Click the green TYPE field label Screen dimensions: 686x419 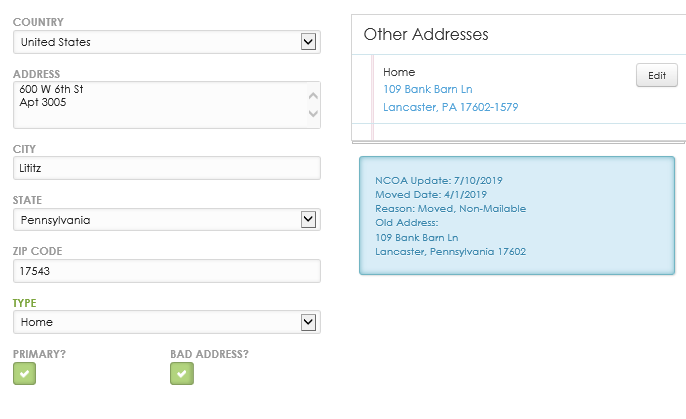click(27, 301)
